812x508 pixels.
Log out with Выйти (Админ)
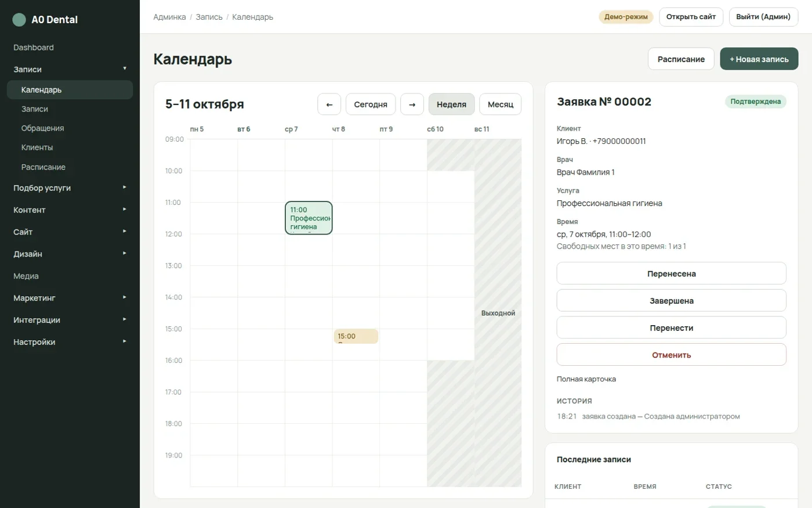[x=763, y=17]
